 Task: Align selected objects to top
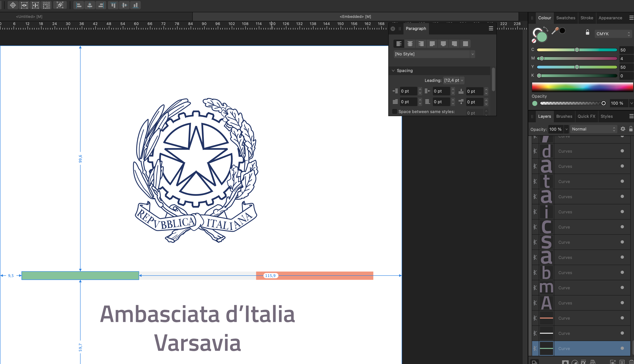click(113, 5)
